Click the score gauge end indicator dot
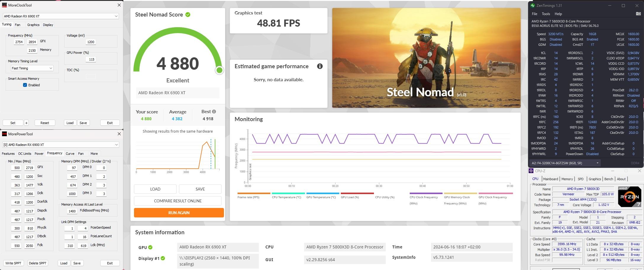 [219, 70]
